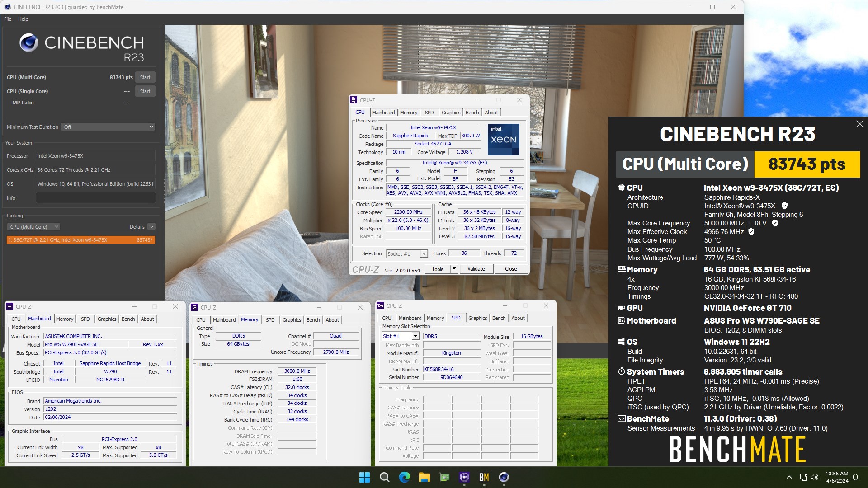Click the Max TDP 300.0 W value

[471, 136]
